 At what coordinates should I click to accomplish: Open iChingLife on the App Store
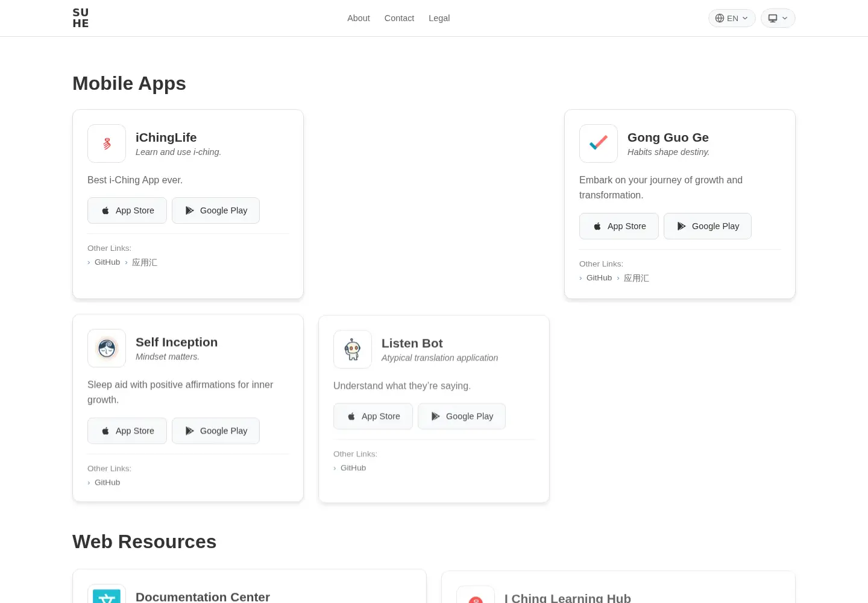127,210
